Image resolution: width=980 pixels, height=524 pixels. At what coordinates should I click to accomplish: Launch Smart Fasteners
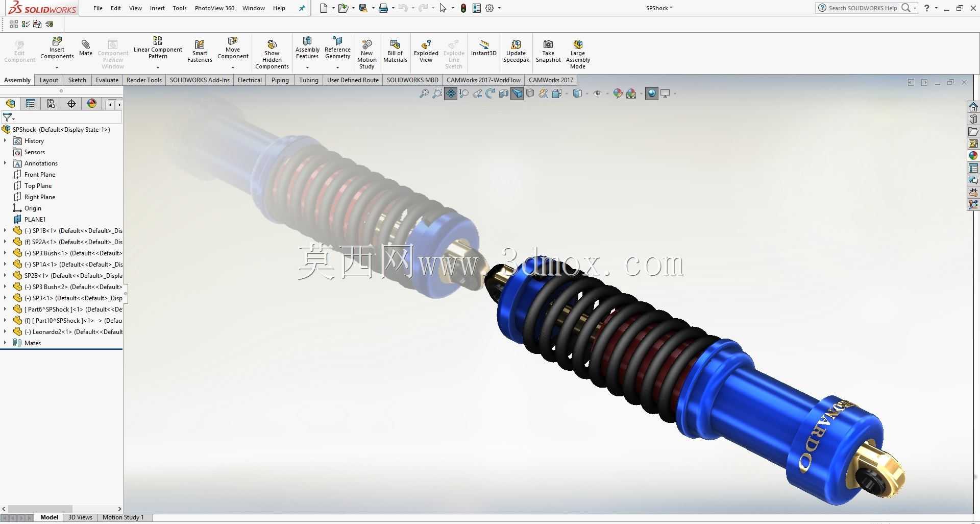[200, 51]
